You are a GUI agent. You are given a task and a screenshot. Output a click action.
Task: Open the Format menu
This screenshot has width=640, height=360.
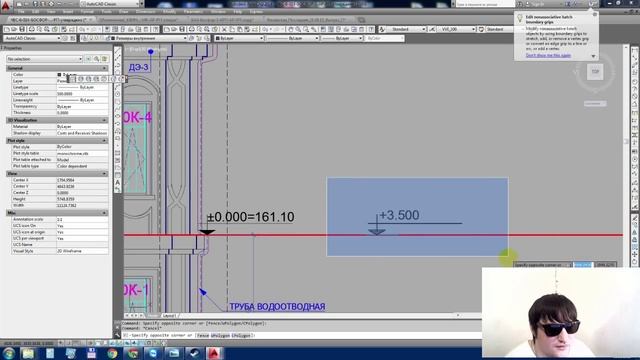click(87, 12)
